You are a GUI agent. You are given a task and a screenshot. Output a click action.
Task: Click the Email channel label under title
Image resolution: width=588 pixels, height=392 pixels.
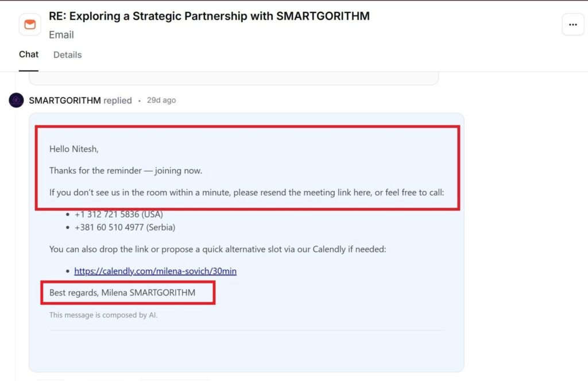pyautogui.click(x=61, y=35)
